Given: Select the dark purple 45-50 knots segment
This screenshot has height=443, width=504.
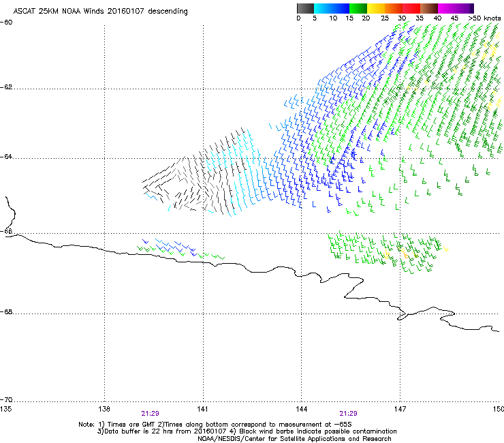Looking at the screenshot, I should (464, 8).
